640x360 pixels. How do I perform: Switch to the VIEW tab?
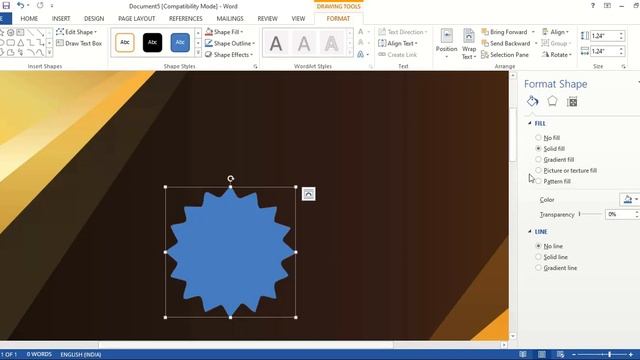(298, 18)
